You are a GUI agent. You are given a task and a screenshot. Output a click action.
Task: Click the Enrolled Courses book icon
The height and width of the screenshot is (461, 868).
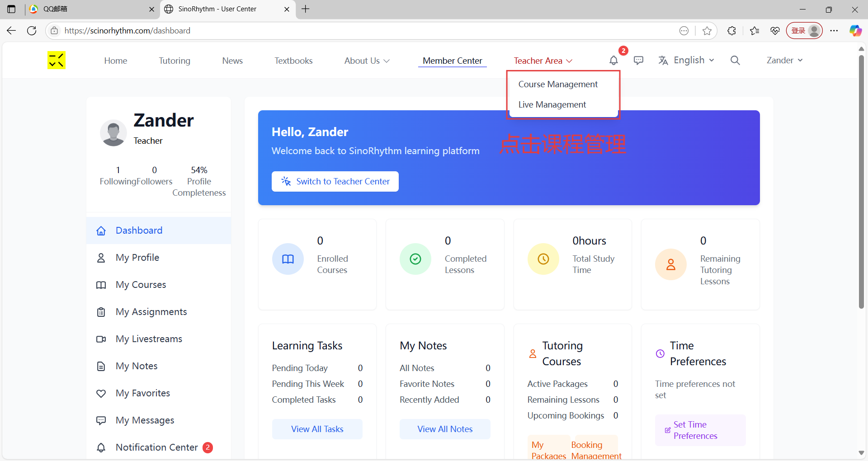[x=288, y=259]
